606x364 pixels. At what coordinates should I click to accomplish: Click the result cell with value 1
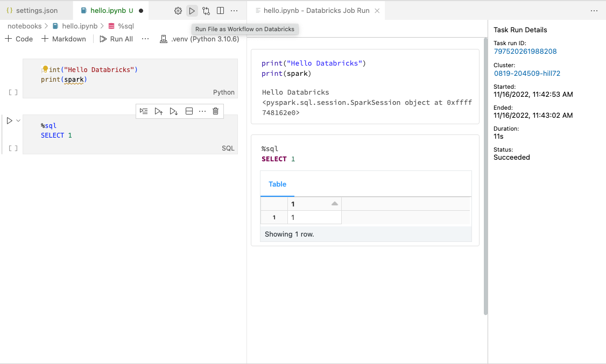[315, 217]
